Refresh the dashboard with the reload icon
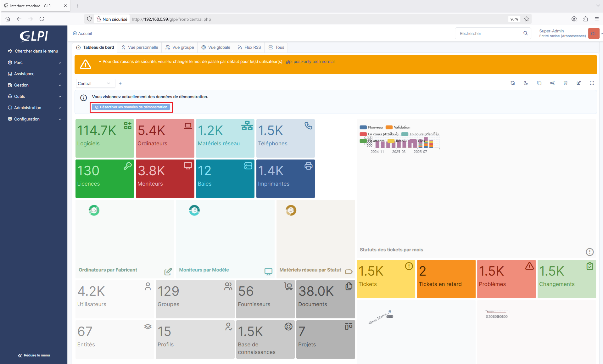The image size is (603, 364). click(512, 83)
